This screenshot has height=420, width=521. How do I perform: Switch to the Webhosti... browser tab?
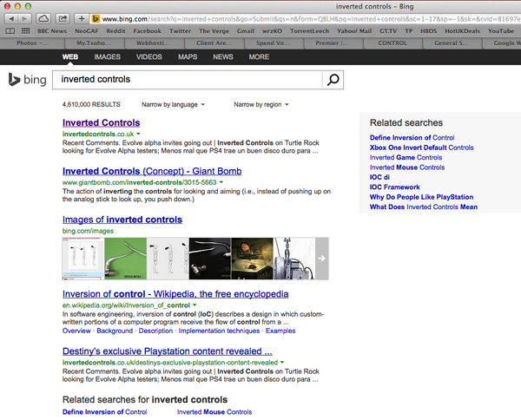(155, 43)
